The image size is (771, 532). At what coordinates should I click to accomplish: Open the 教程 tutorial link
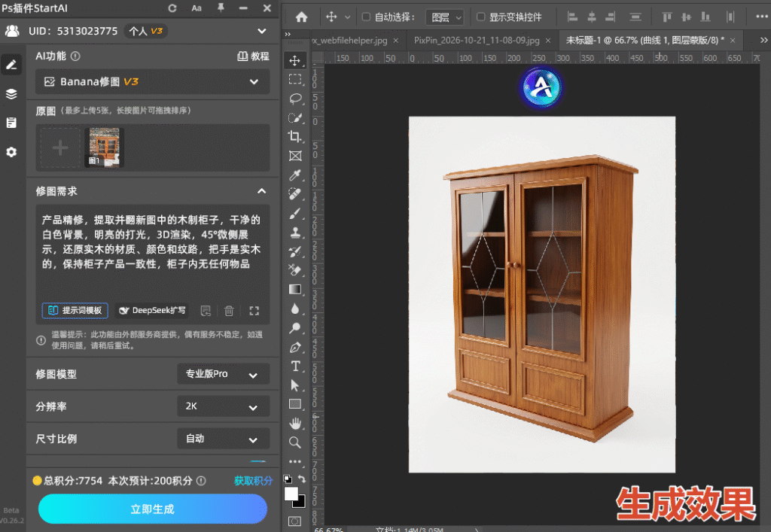point(253,56)
